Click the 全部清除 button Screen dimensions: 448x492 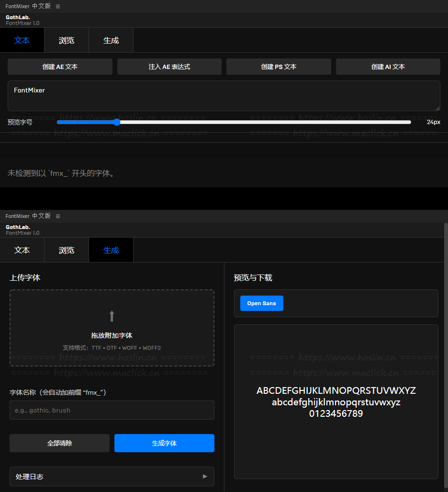59,444
